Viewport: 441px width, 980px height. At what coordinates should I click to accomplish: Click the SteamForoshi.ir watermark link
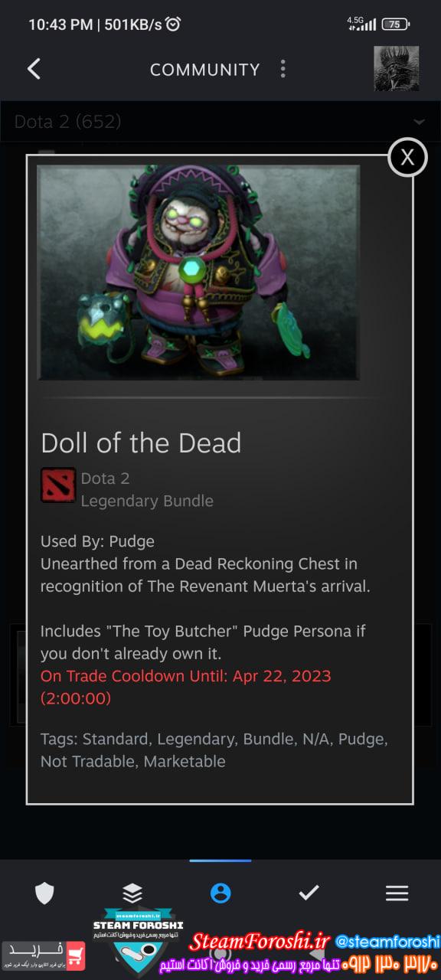coord(260,941)
